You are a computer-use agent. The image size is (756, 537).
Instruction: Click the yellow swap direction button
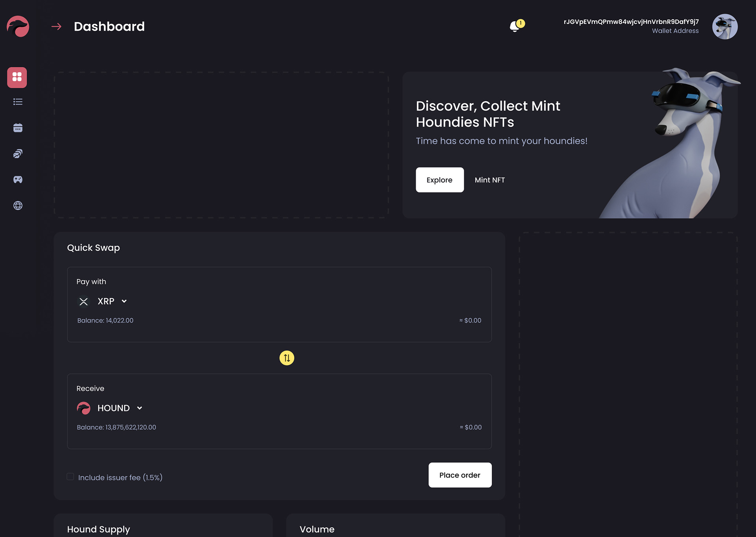[287, 358]
